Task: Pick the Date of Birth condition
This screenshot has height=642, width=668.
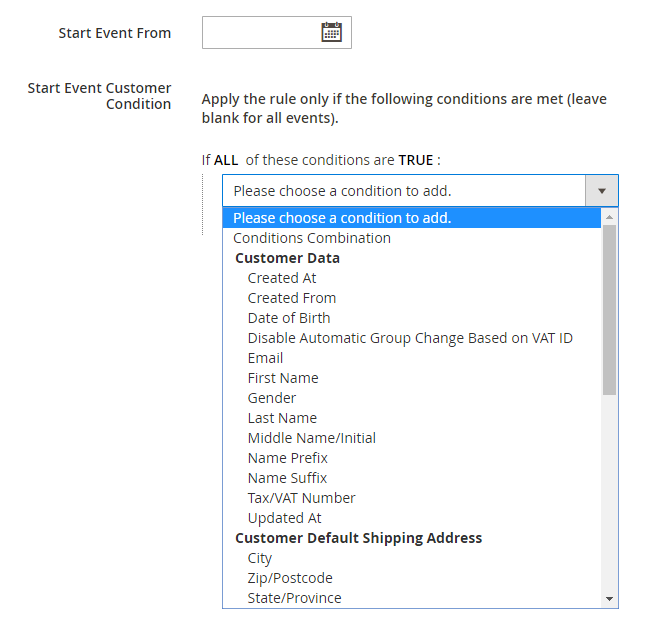Action: coord(289,318)
